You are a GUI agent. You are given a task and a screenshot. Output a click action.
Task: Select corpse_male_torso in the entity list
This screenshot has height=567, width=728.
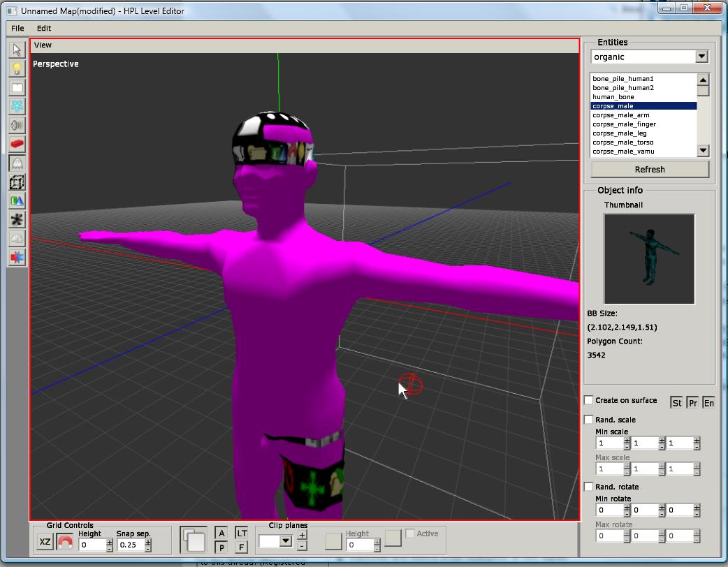pos(623,142)
